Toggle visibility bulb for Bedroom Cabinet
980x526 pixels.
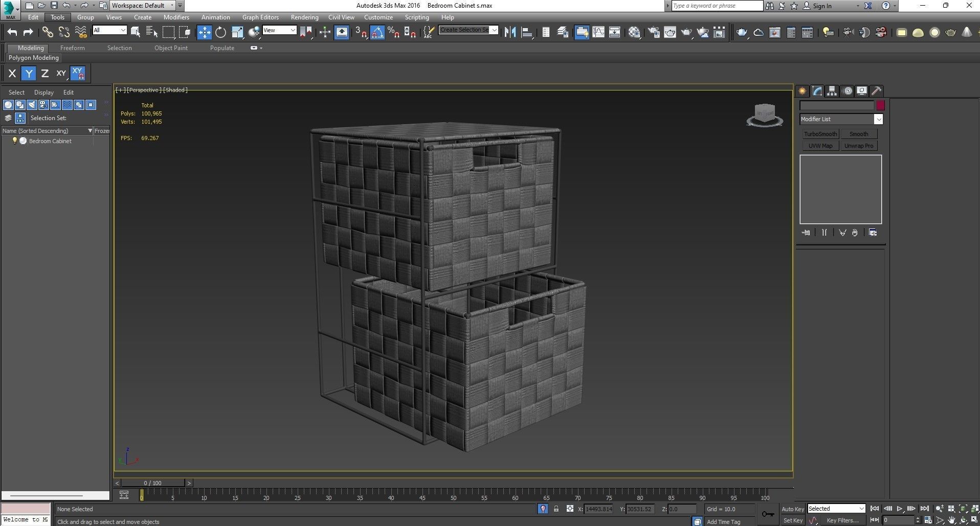[15, 141]
